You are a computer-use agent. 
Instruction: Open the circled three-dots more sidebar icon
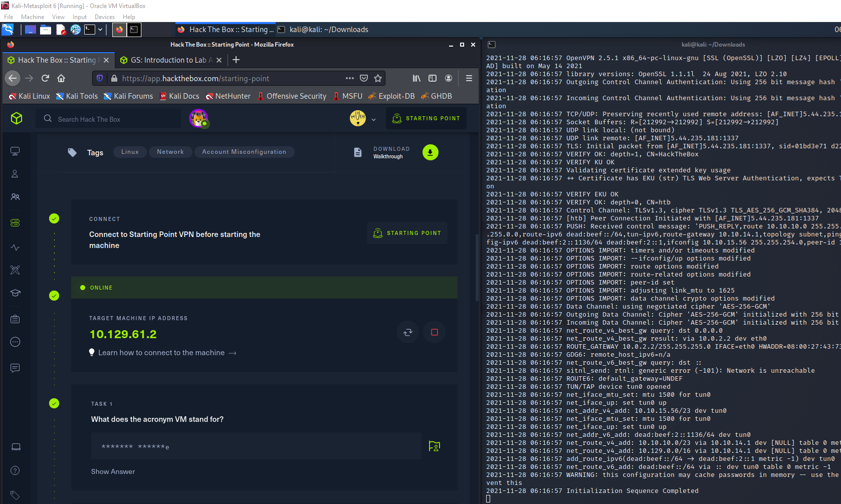15,342
